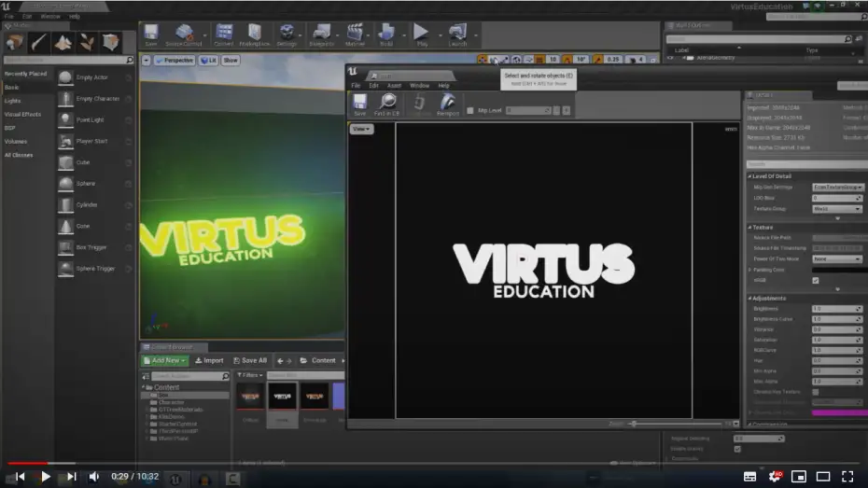Toggle scale snapping icon in viewport
Image resolution: width=868 pixels, height=488 pixels.
(598, 59)
